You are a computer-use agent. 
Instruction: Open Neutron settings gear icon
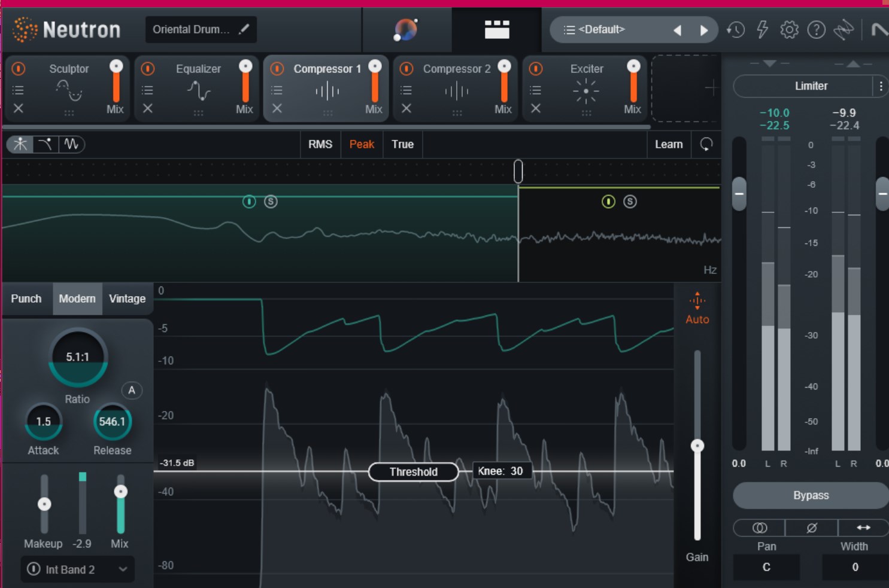click(x=789, y=29)
